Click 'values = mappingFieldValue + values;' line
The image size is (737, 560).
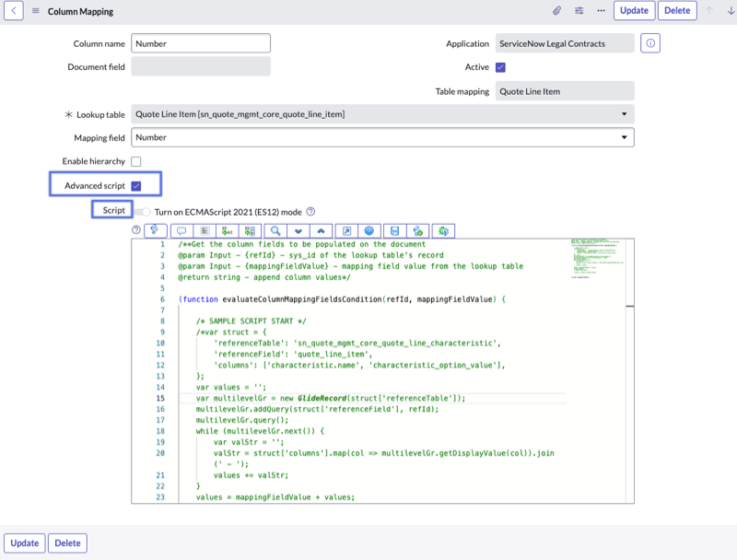click(275, 497)
